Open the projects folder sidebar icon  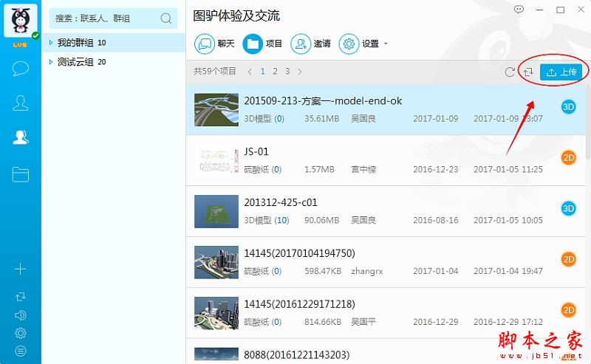point(21,174)
